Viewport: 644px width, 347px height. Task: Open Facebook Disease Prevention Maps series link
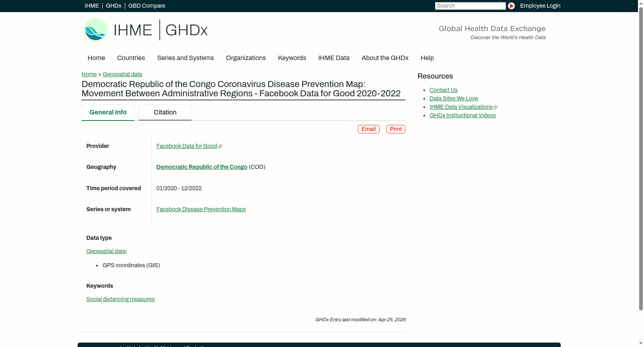(201, 209)
